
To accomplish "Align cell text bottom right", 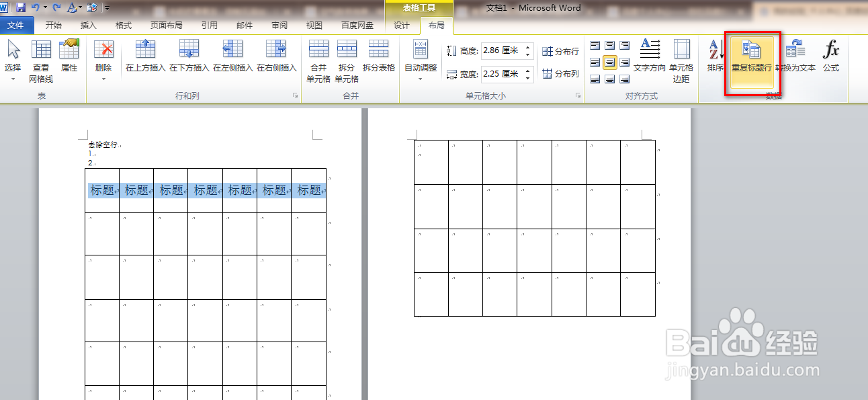I will click(x=625, y=79).
